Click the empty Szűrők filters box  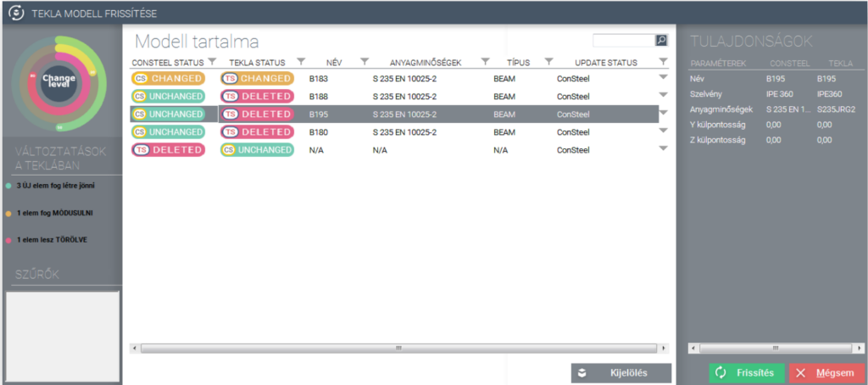[x=63, y=337]
